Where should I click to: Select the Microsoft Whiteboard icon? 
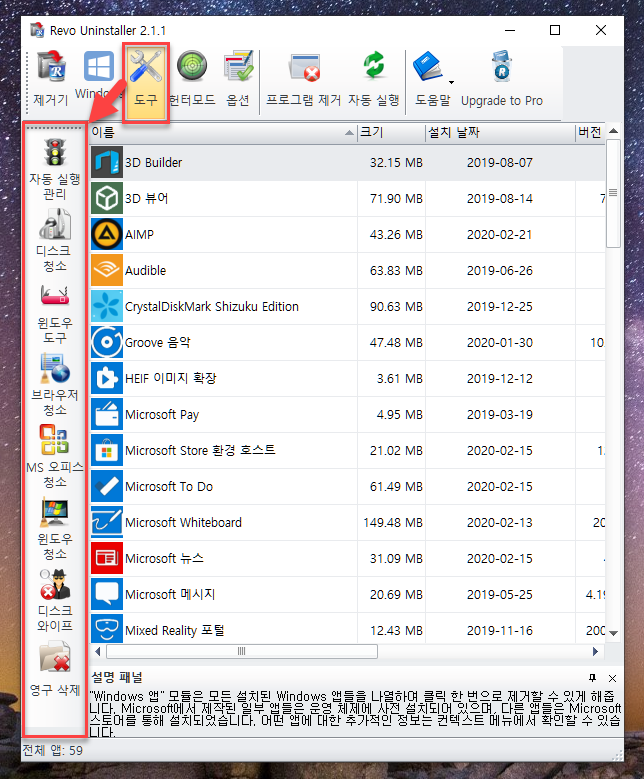pos(107,523)
